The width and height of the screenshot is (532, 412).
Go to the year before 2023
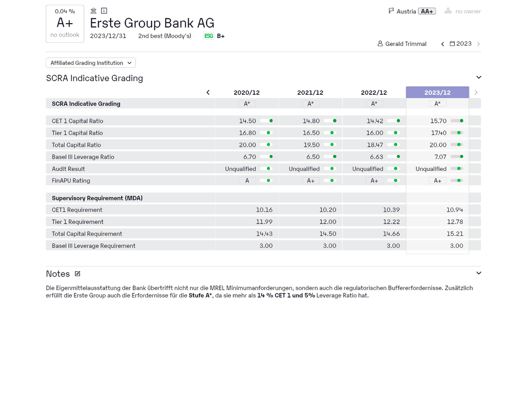click(x=442, y=44)
